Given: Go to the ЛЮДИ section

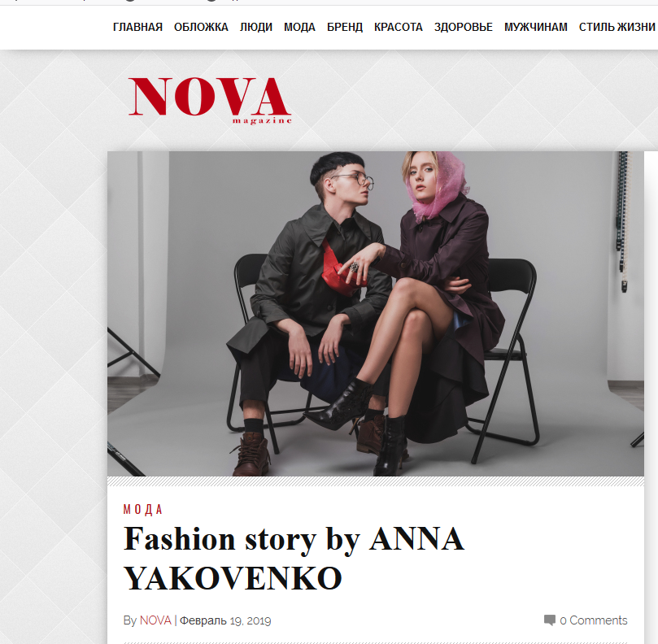Looking at the screenshot, I should click(x=256, y=28).
